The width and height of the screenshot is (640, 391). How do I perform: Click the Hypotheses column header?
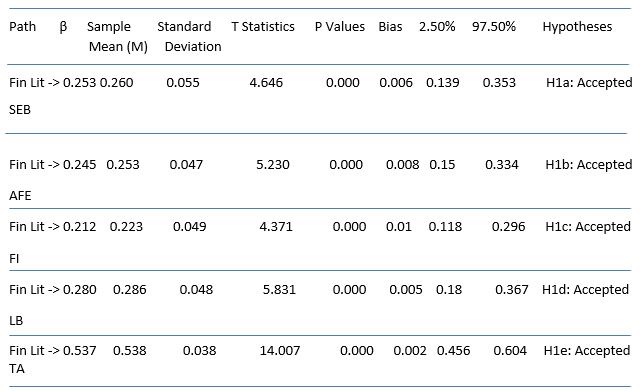point(577,27)
